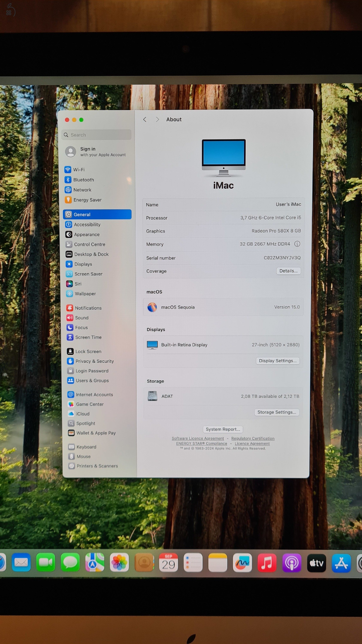Open ENERGY STAR Compliance link
This screenshot has width=362, height=644.
click(x=202, y=443)
